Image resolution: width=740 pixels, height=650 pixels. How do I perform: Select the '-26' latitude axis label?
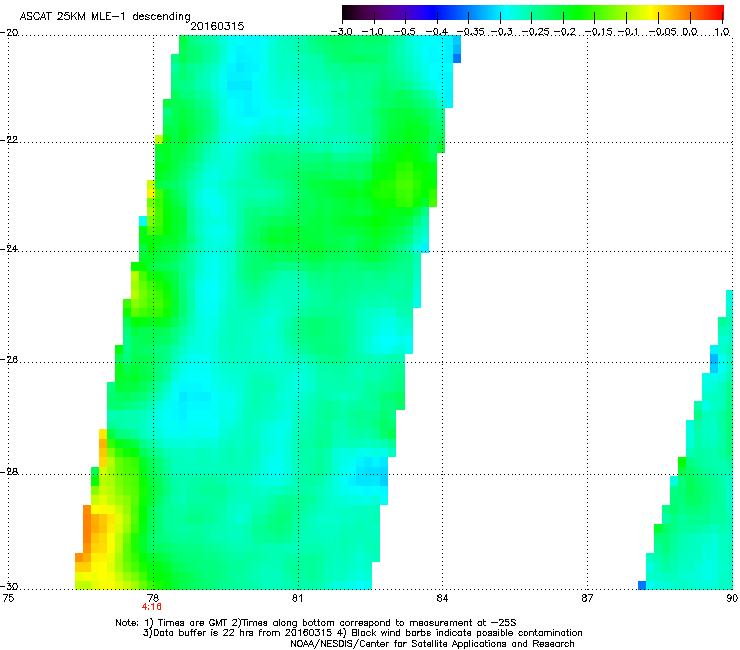click(x=9, y=360)
